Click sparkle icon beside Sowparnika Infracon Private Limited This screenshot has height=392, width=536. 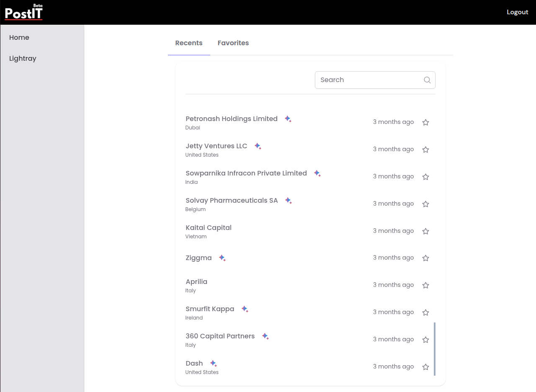(x=317, y=173)
